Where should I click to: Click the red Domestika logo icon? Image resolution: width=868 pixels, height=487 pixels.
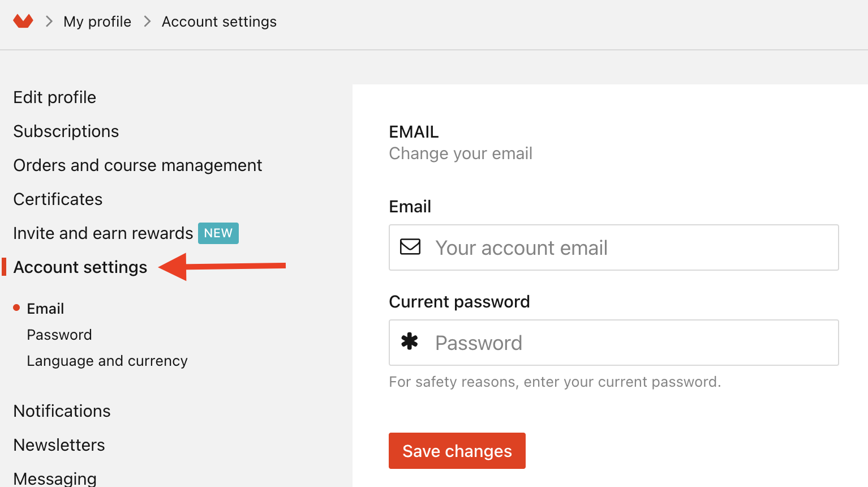(x=23, y=22)
